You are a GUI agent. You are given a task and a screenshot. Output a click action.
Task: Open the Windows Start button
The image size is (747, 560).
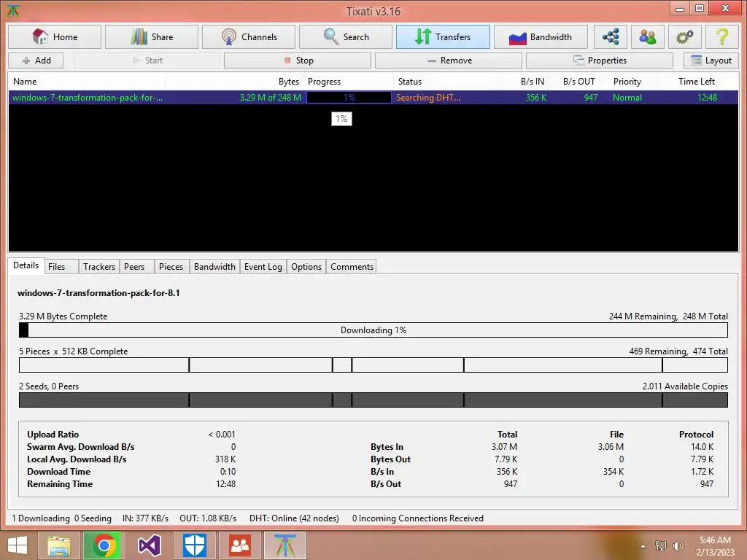point(18,545)
